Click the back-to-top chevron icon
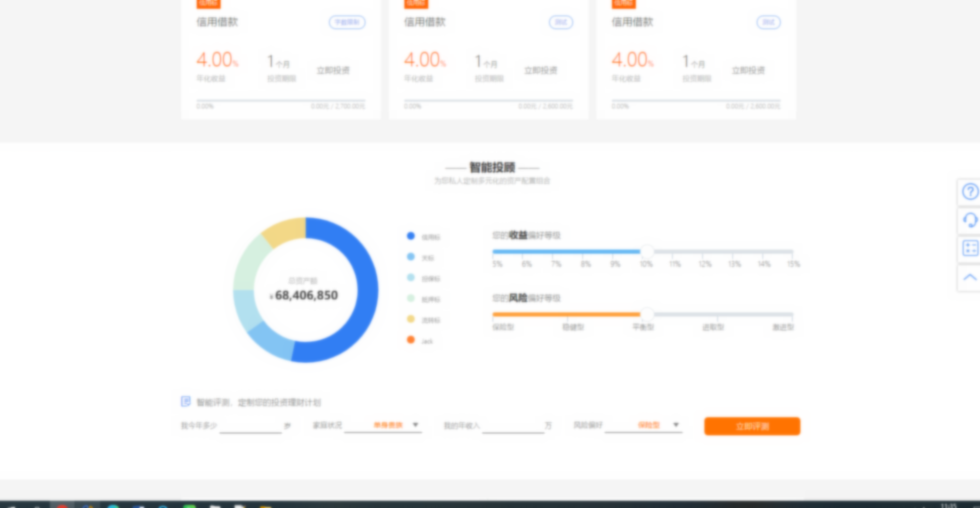980x508 pixels. coord(970,277)
